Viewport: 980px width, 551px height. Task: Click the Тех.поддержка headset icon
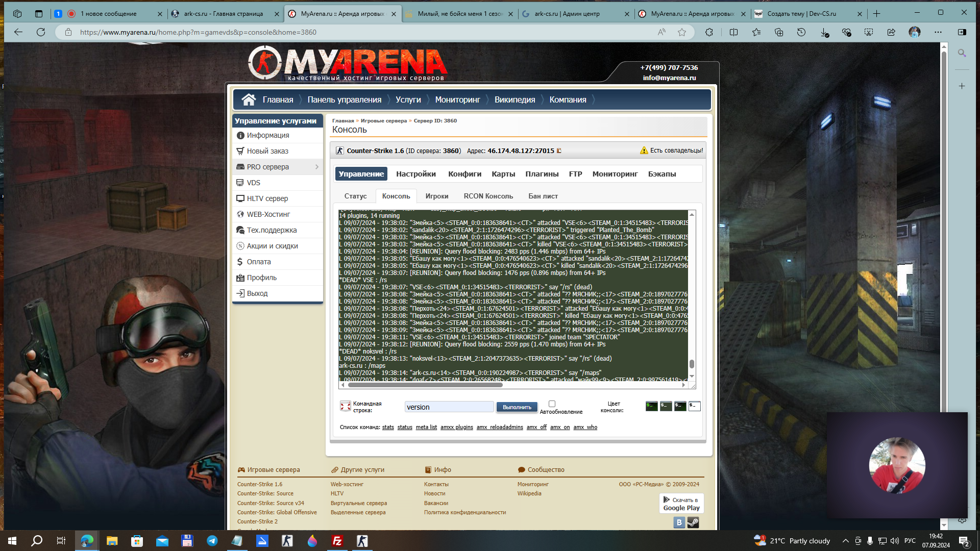[x=240, y=230]
